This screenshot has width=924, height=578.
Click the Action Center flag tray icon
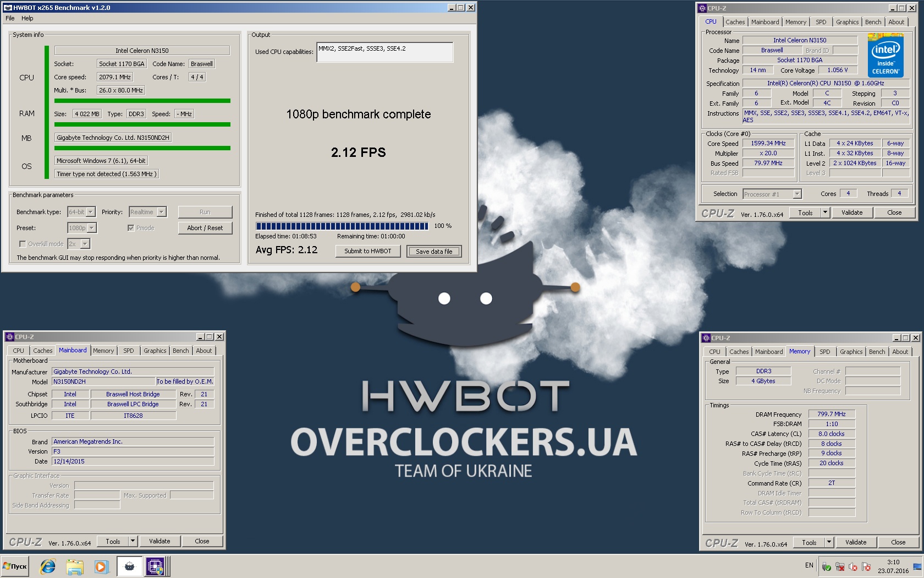pyautogui.click(x=866, y=566)
